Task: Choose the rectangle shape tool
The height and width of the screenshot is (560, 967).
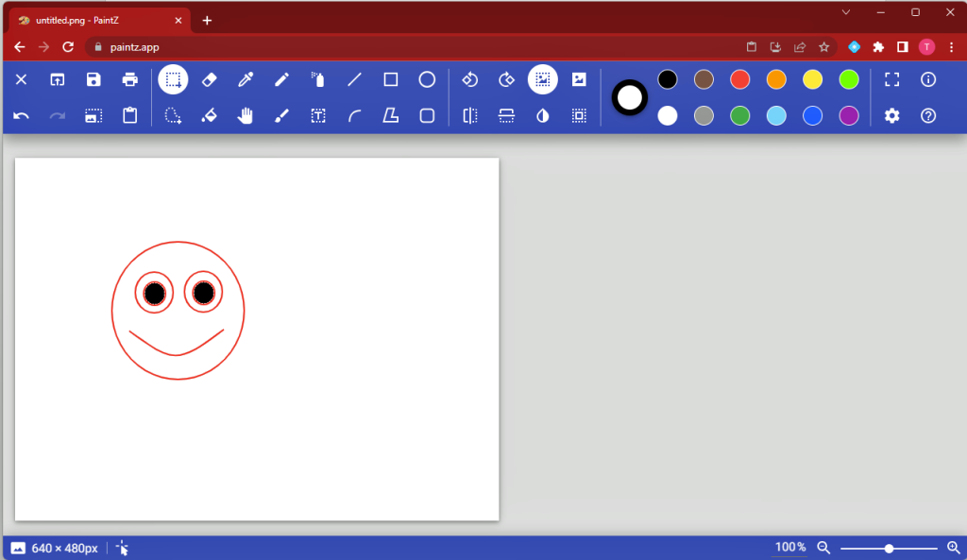Action: click(390, 79)
